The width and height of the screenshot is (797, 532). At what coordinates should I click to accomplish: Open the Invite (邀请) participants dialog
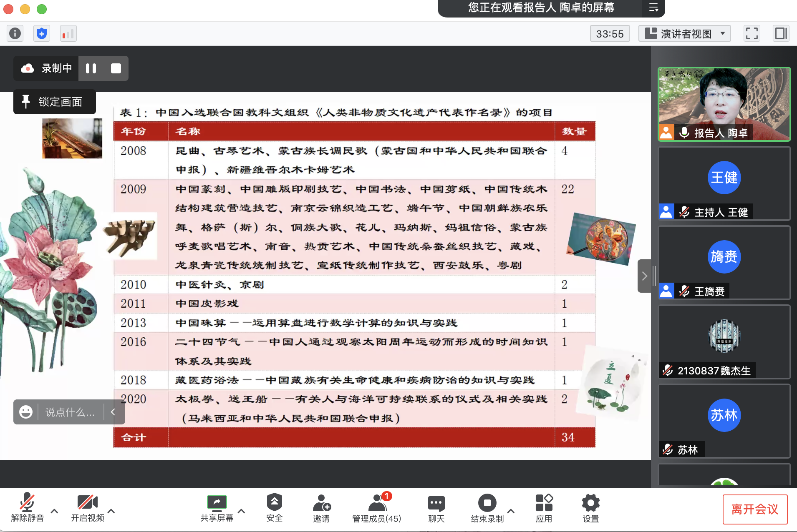tap(321, 508)
